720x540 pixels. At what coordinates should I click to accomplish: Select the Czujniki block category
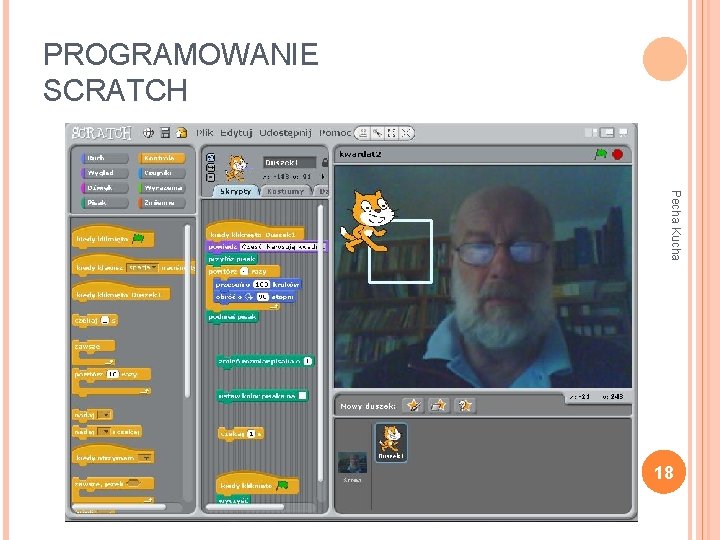click(x=162, y=173)
